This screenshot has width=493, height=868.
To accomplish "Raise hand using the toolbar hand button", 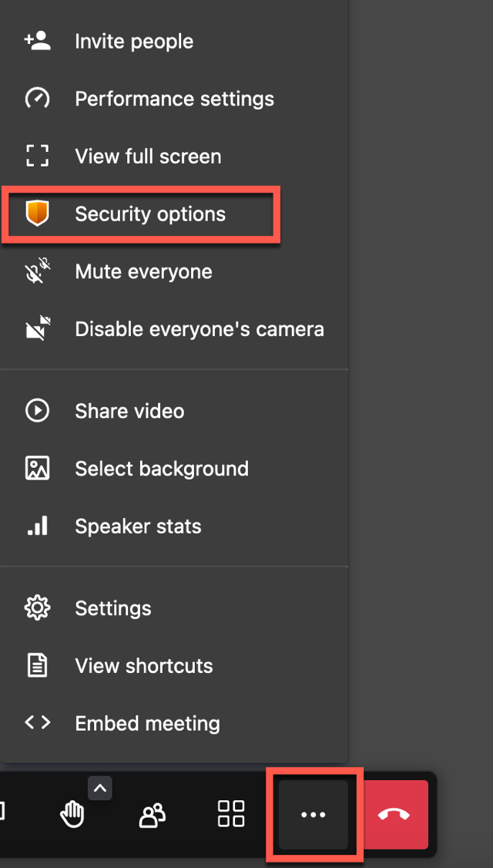I will pos(72,815).
